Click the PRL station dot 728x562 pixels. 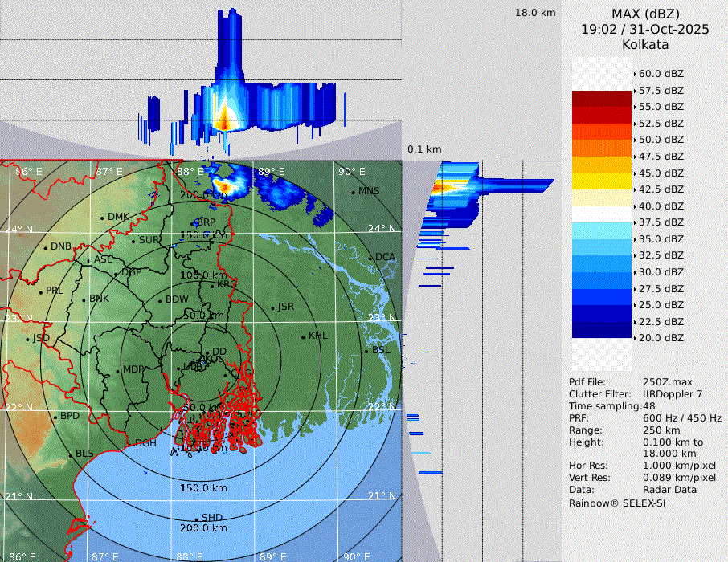pos(40,291)
